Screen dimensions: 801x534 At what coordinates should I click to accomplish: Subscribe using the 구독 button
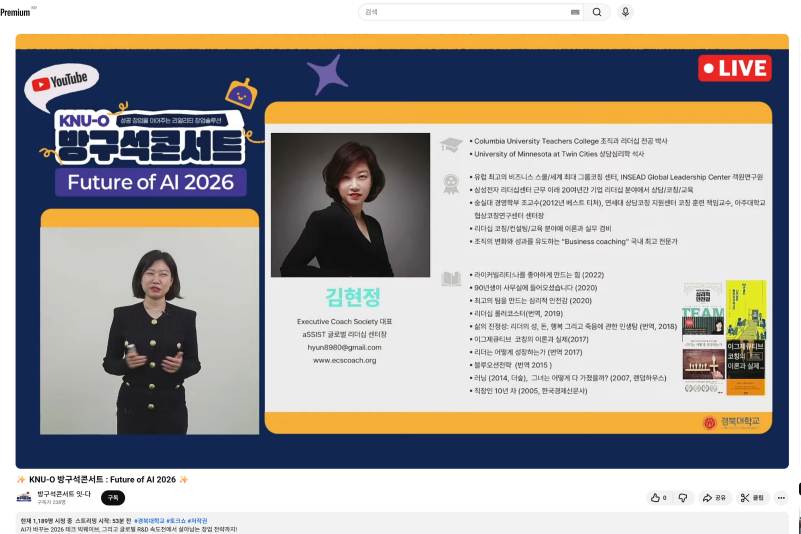tap(113, 498)
